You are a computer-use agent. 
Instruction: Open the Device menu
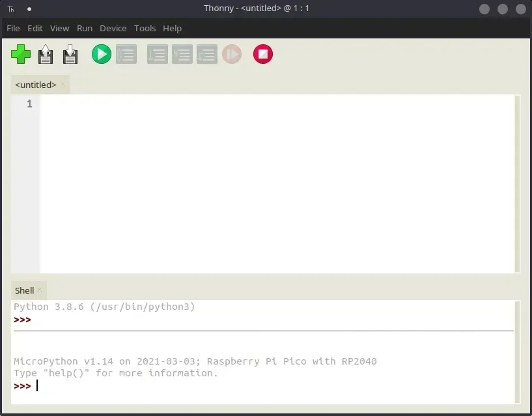(113, 28)
